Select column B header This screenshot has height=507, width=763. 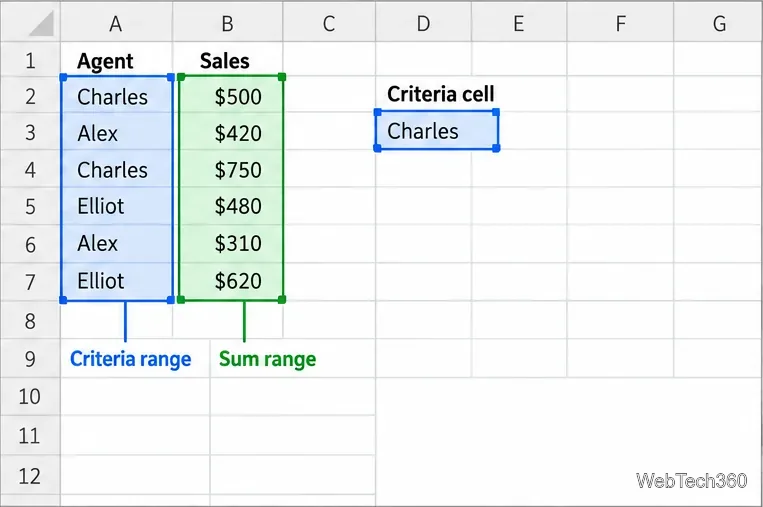pos(227,23)
